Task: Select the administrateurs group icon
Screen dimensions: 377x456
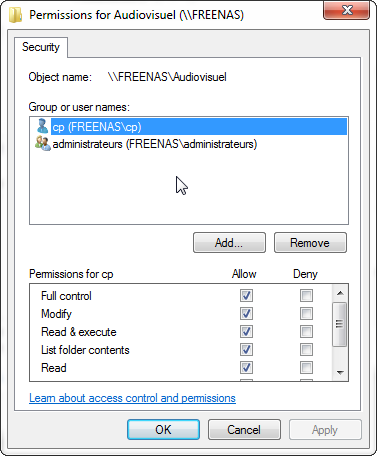Action: pos(43,144)
